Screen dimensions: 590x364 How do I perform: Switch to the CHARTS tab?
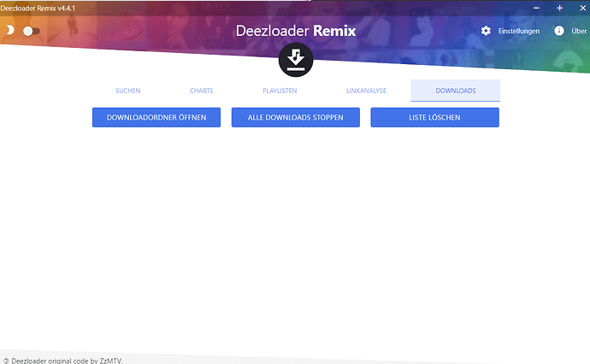201,91
